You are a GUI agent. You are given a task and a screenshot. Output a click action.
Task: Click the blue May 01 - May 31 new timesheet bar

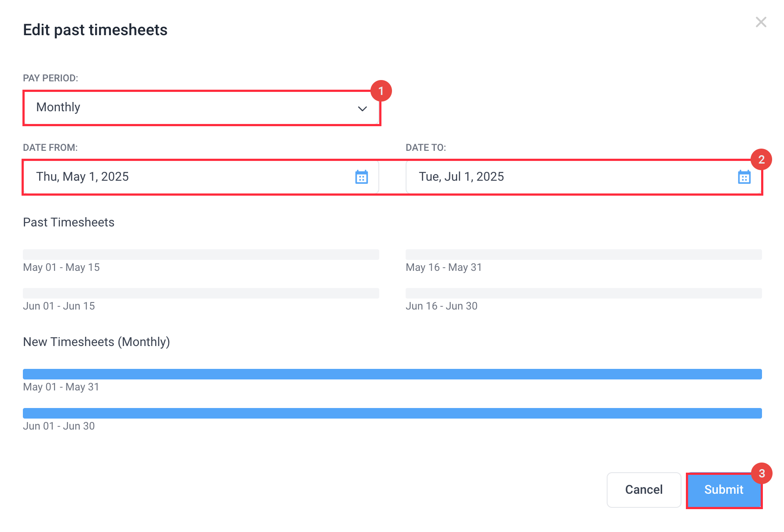click(392, 374)
